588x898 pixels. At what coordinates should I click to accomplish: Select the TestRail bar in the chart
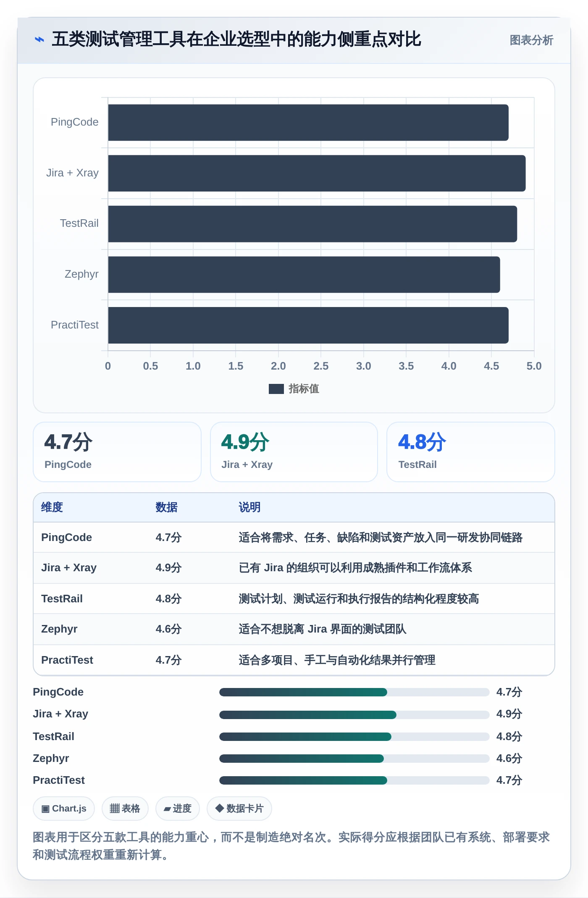pos(312,224)
